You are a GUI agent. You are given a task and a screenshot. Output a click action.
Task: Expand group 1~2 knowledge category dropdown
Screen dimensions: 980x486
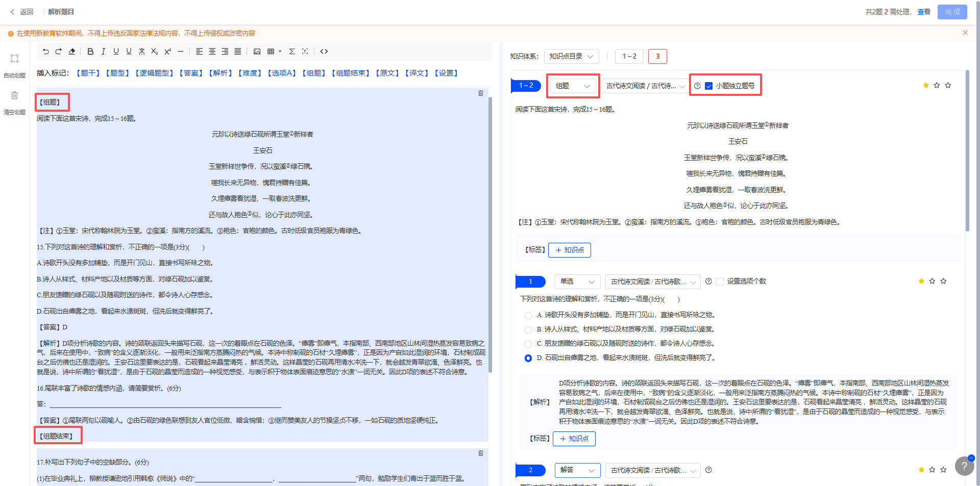(645, 86)
